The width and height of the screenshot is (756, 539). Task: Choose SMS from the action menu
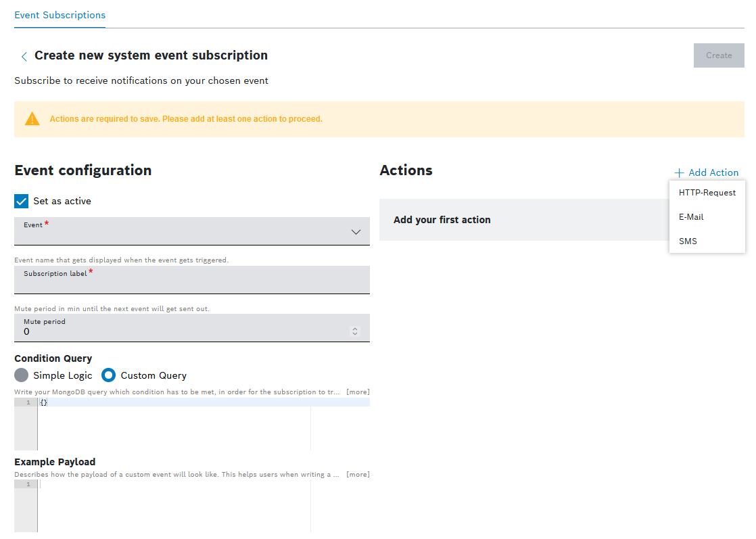(x=688, y=241)
